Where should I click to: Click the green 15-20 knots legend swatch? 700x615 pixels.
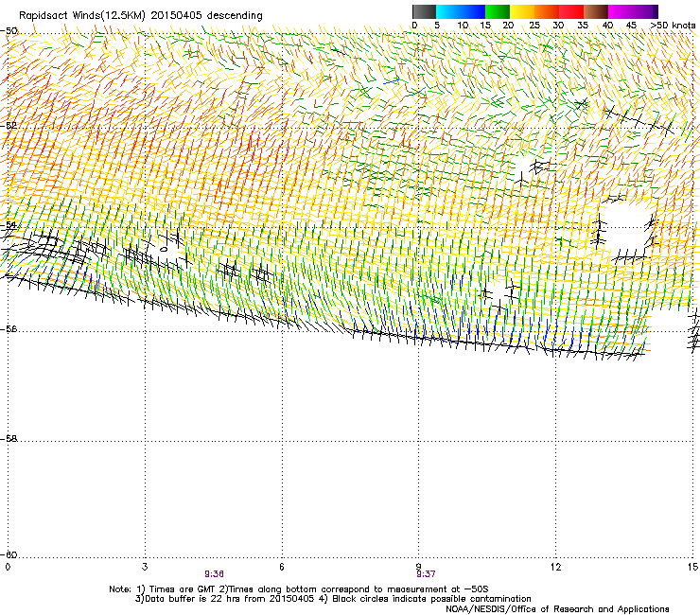click(x=497, y=11)
